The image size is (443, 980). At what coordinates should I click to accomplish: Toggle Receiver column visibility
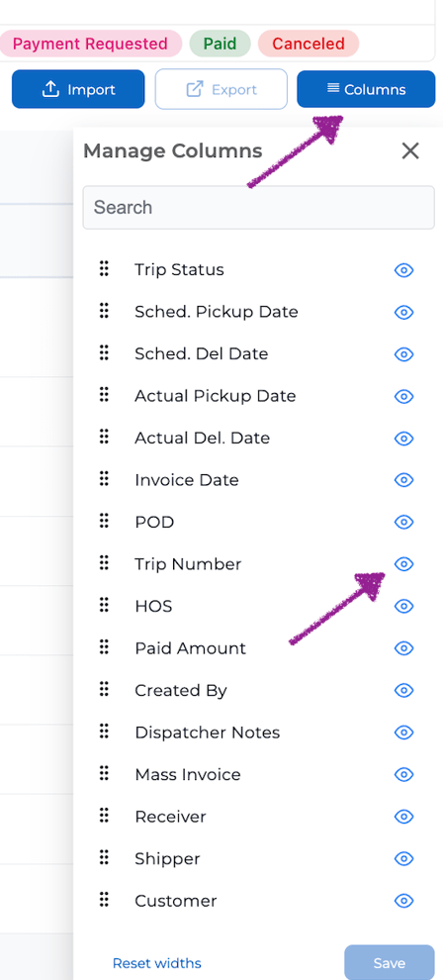[x=404, y=817]
